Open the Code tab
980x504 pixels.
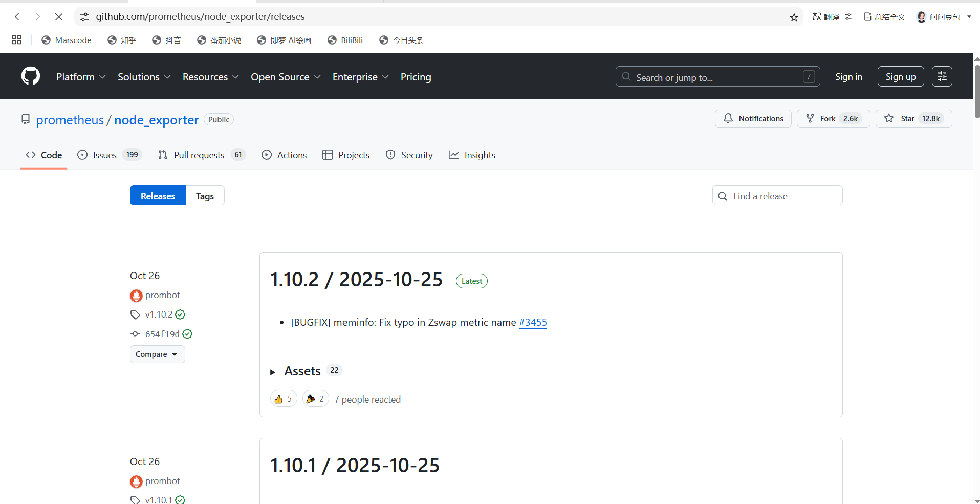coord(44,155)
